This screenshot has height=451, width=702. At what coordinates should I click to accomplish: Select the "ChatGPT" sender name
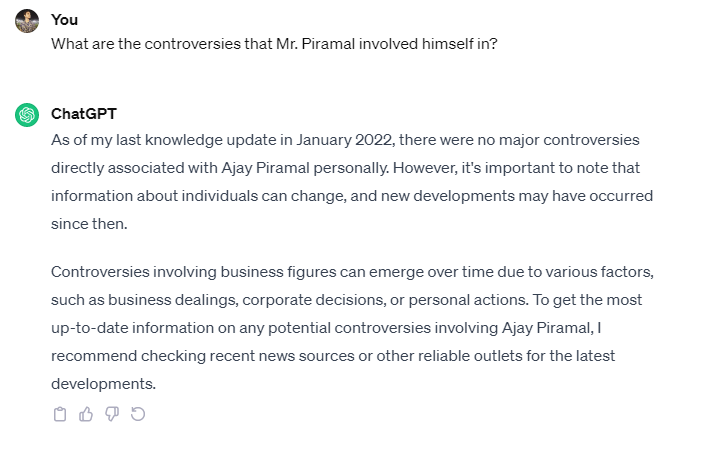click(83, 114)
